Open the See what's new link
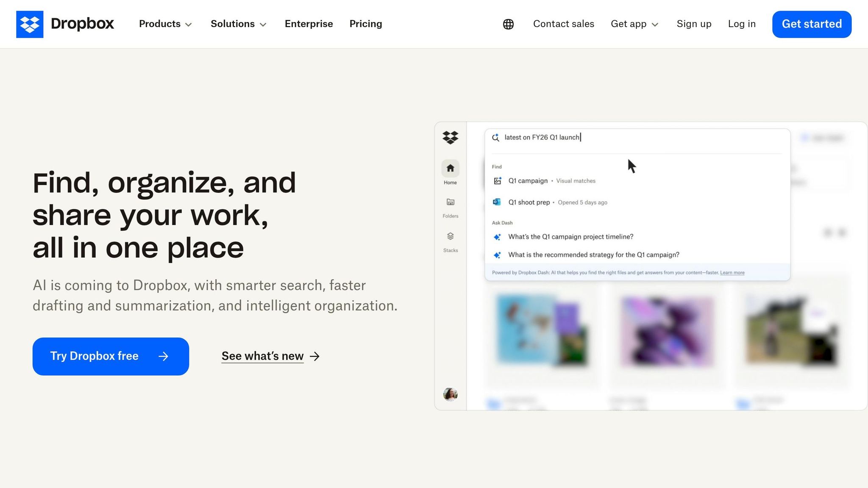Viewport: 868px width, 488px height. (x=262, y=356)
